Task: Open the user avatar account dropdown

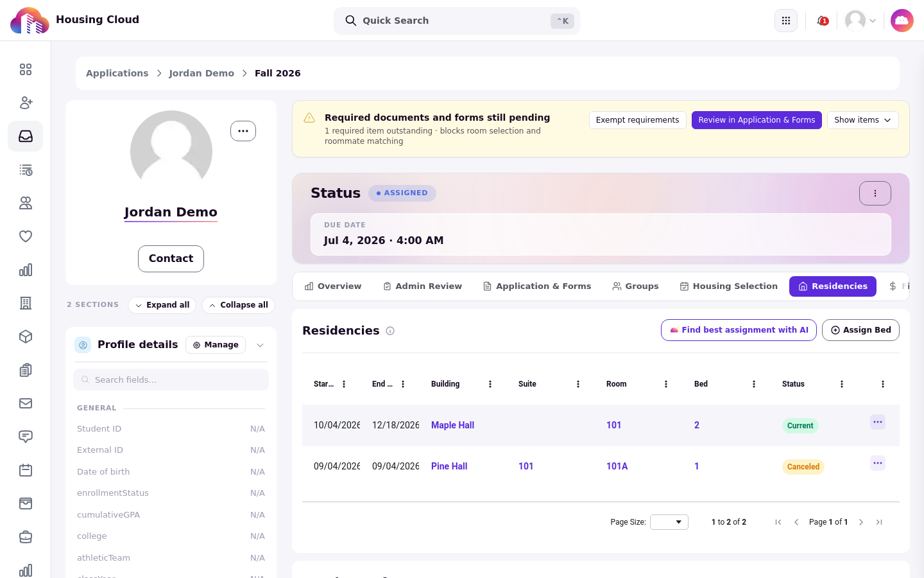Action: coord(860,21)
